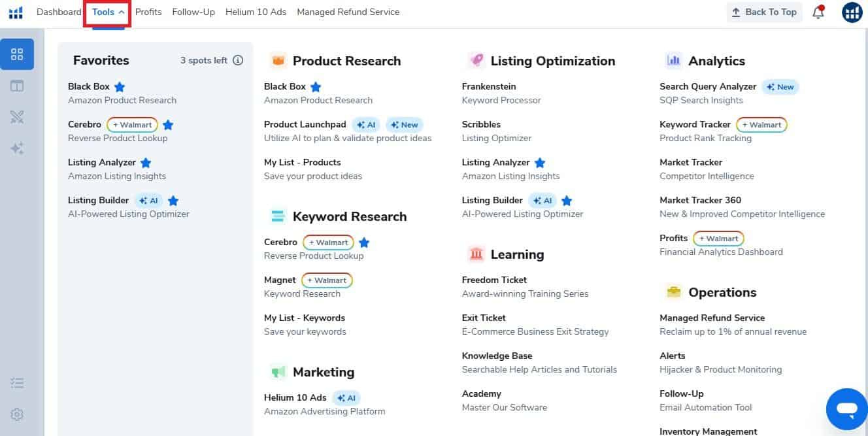Open the layout panel sidebar icon
The height and width of the screenshot is (436, 868).
pyautogui.click(x=17, y=86)
